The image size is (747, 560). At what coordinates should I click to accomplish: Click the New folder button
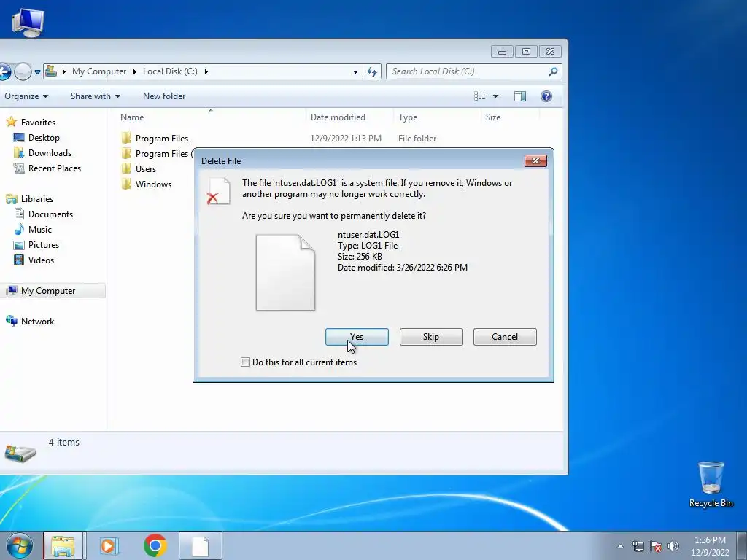(164, 96)
